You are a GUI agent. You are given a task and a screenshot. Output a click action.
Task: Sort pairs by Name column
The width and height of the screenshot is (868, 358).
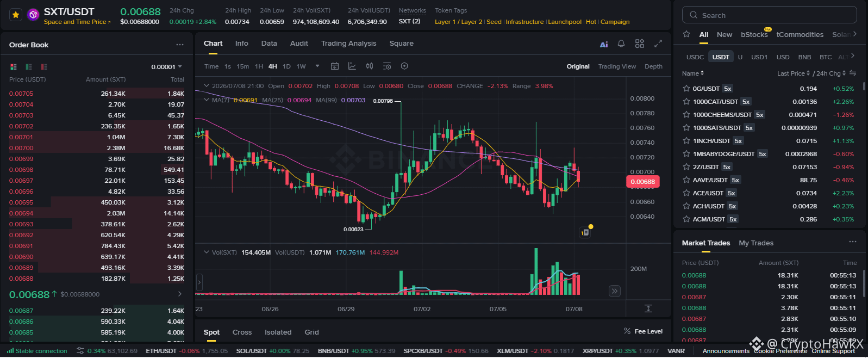click(x=693, y=73)
